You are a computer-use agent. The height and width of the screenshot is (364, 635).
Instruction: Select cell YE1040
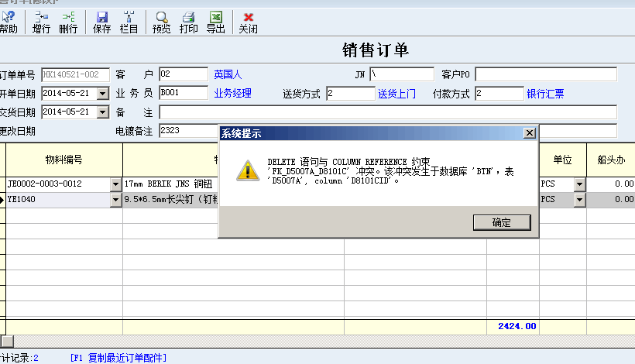(x=58, y=200)
